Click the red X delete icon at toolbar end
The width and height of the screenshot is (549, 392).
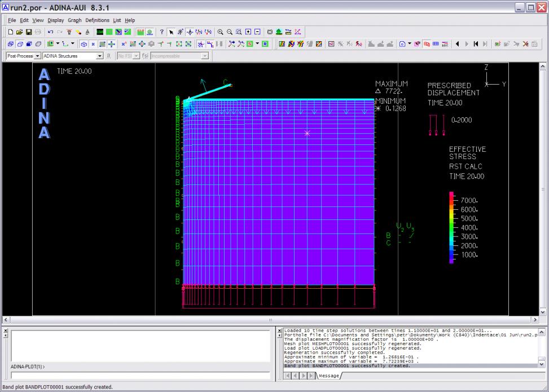coord(525,44)
